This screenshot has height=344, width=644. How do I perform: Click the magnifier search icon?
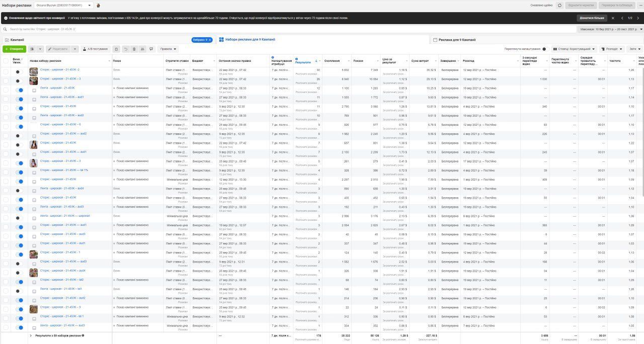6,29
